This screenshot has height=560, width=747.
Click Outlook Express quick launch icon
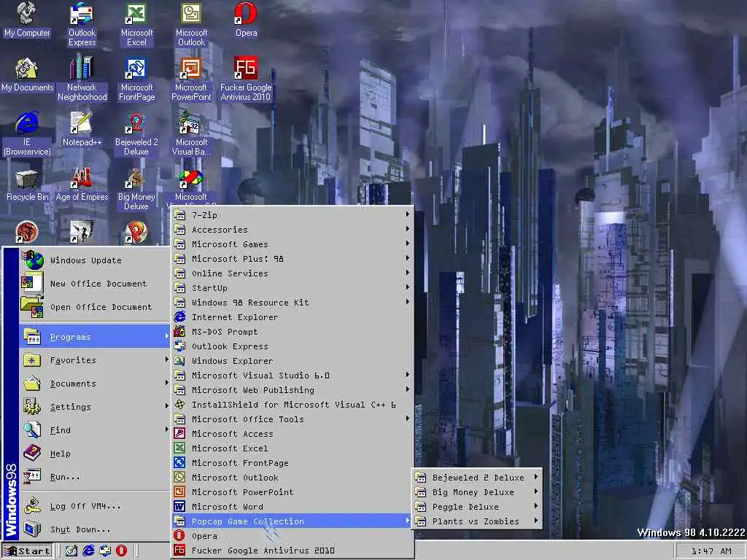[105, 551]
